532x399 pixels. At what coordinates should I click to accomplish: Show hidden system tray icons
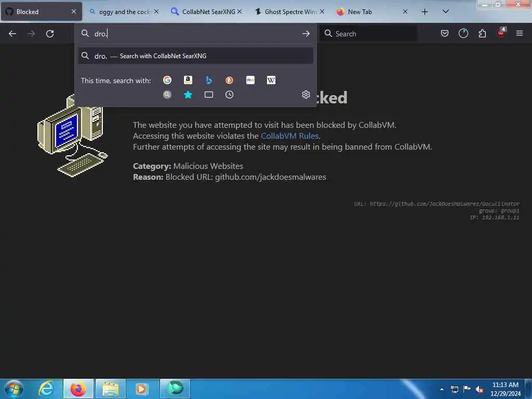pyautogui.click(x=442, y=389)
